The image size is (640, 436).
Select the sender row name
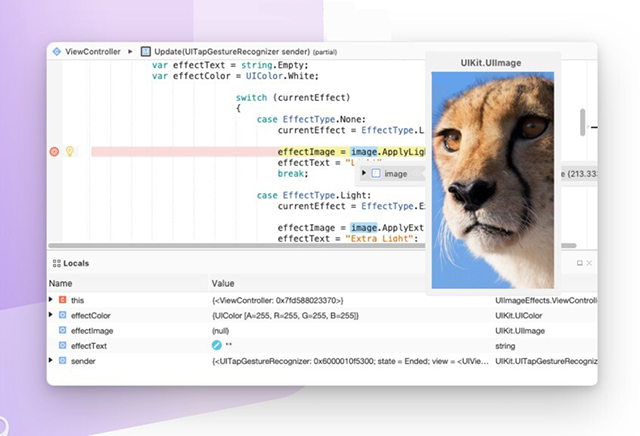(83, 361)
